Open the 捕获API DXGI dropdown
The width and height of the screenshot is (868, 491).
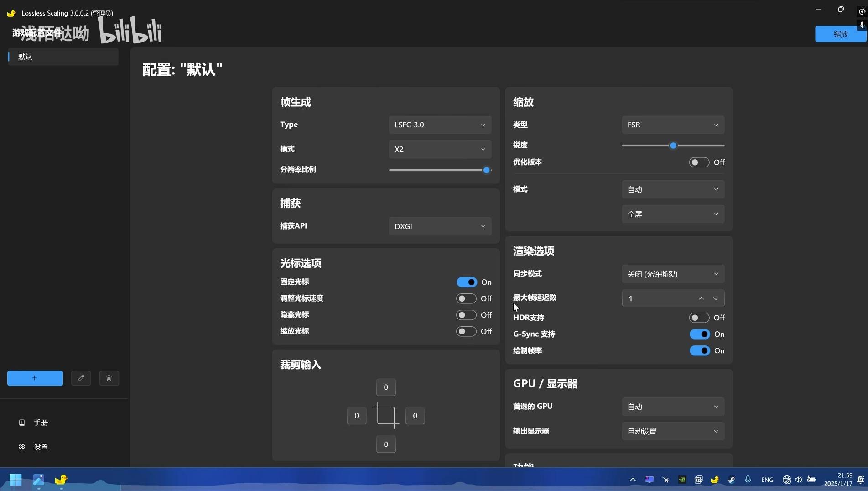coord(440,226)
